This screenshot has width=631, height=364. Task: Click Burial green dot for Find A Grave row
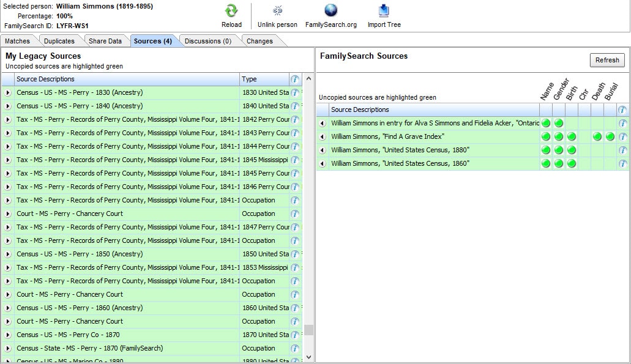pos(610,137)
